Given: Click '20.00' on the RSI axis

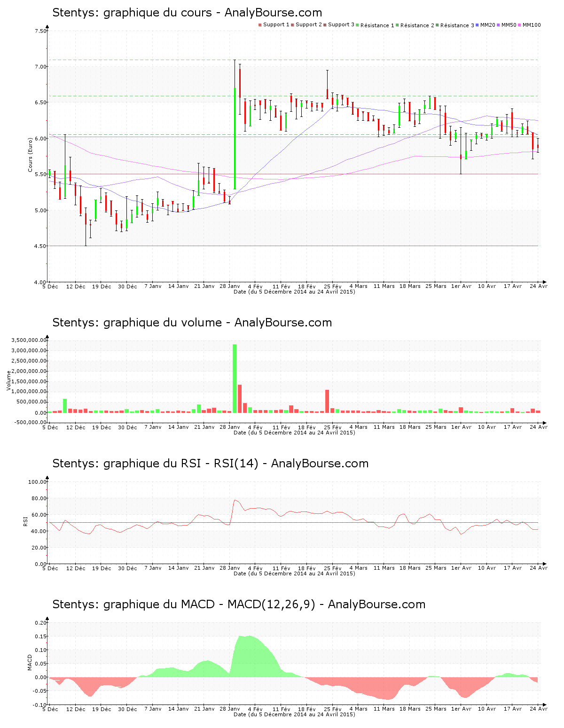Looking at the screenshot, I should point(39,548).
